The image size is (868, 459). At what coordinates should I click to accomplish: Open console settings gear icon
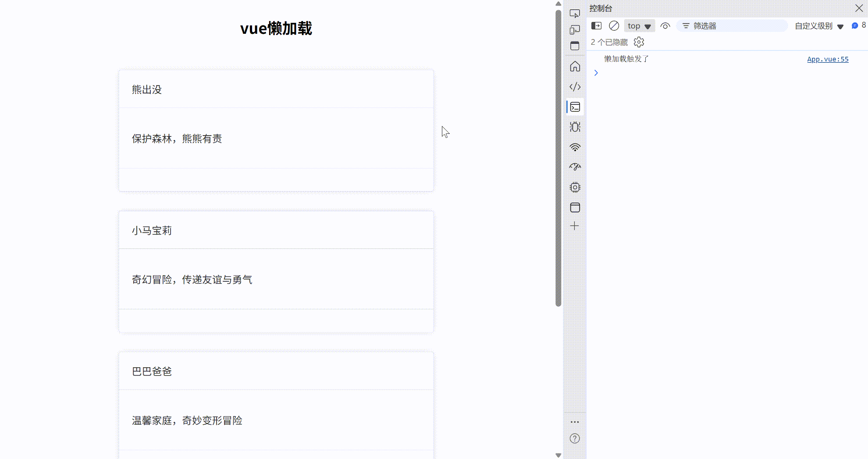639,42
